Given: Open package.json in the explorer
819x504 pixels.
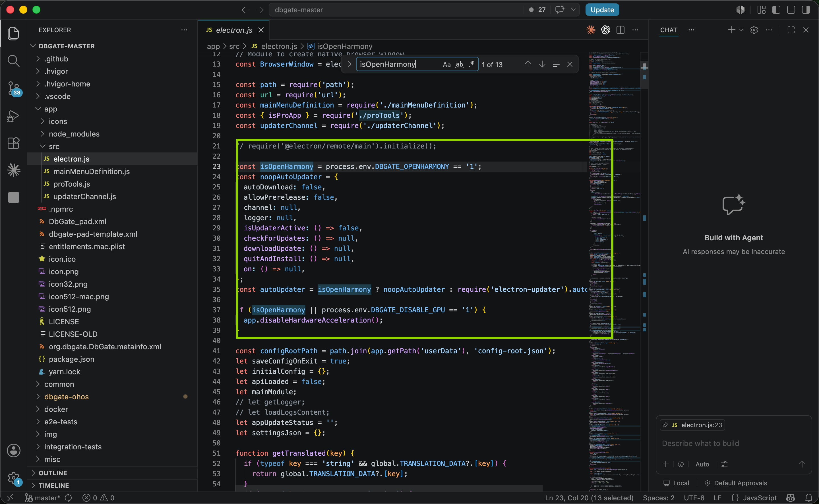Looking at the screenshot, I should pyautogui.click(x=113, y=359).
